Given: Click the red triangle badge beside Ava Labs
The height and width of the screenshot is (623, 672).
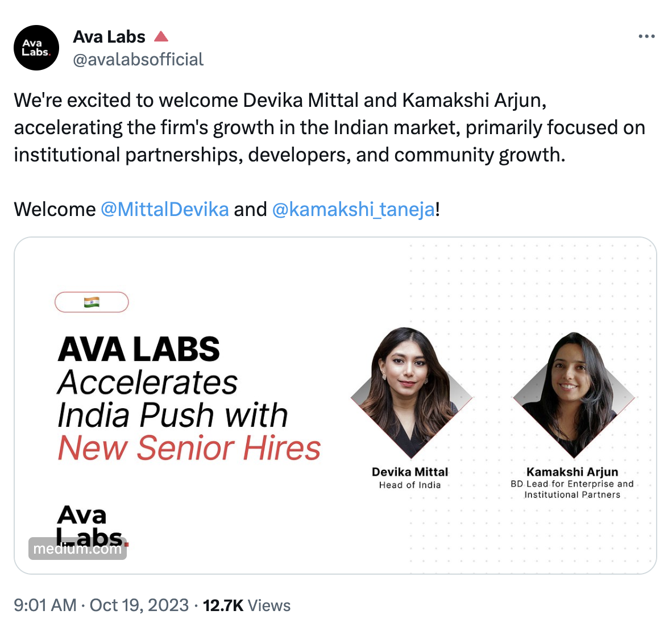Looking at the screenshot, I should (x=161, y=37).
